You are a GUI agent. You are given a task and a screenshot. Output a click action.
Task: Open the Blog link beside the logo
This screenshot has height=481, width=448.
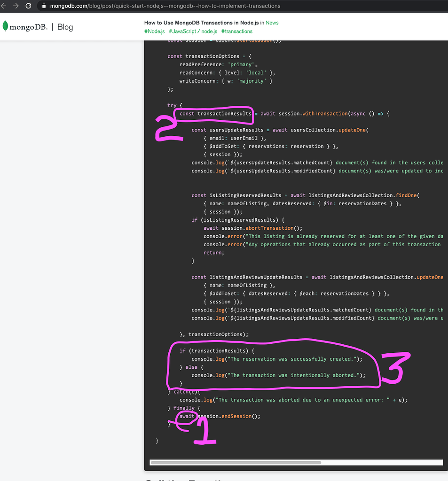65,27
